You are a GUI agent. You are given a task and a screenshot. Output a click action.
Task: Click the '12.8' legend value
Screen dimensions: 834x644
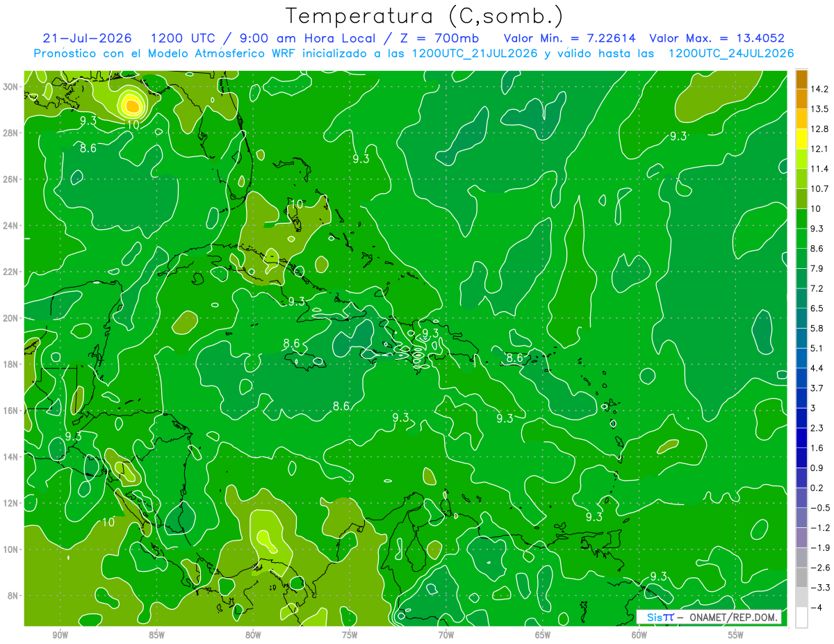coord(819,129)
